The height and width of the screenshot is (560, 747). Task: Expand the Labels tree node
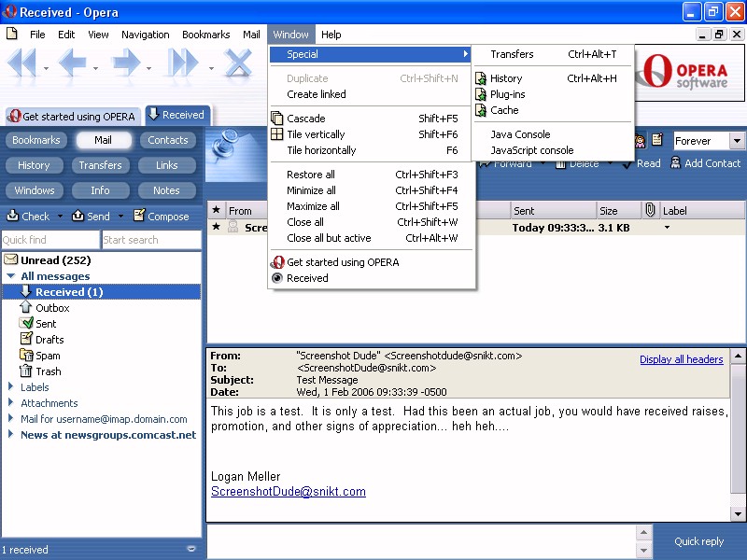pyautogui.click(x=11, y=387)
